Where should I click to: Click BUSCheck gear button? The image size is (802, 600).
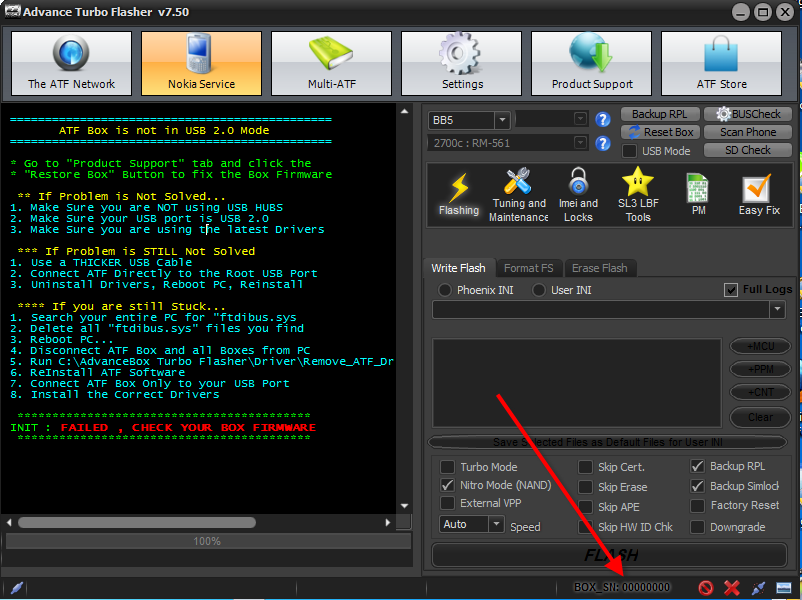point(748,114)
